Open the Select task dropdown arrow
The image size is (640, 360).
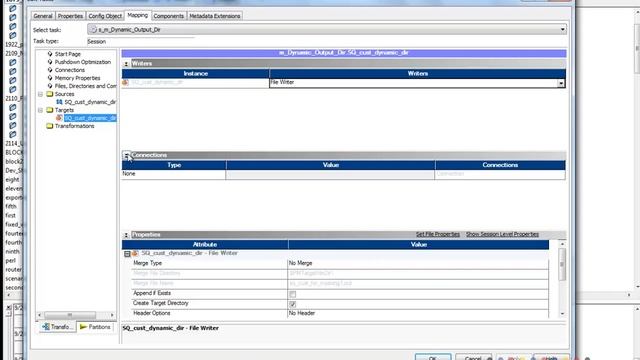pyautogui.click(x=562, y=29)
